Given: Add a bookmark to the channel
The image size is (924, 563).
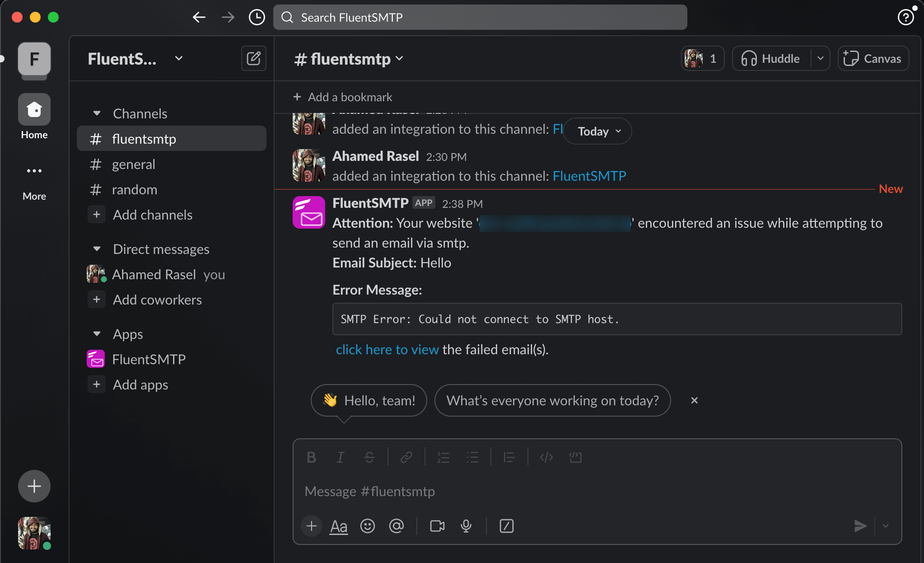Looking at the screenshot, I should click(342, 97).
